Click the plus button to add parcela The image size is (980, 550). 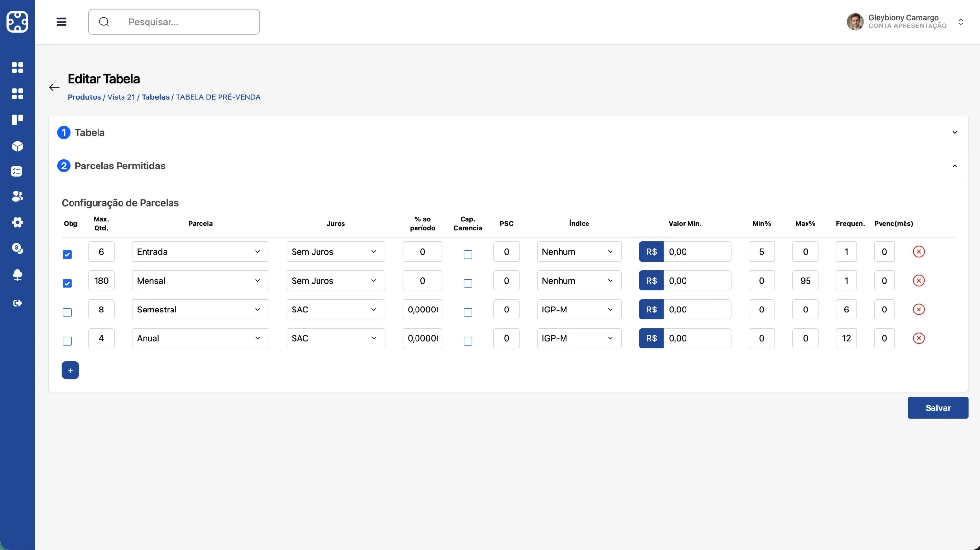70,370
